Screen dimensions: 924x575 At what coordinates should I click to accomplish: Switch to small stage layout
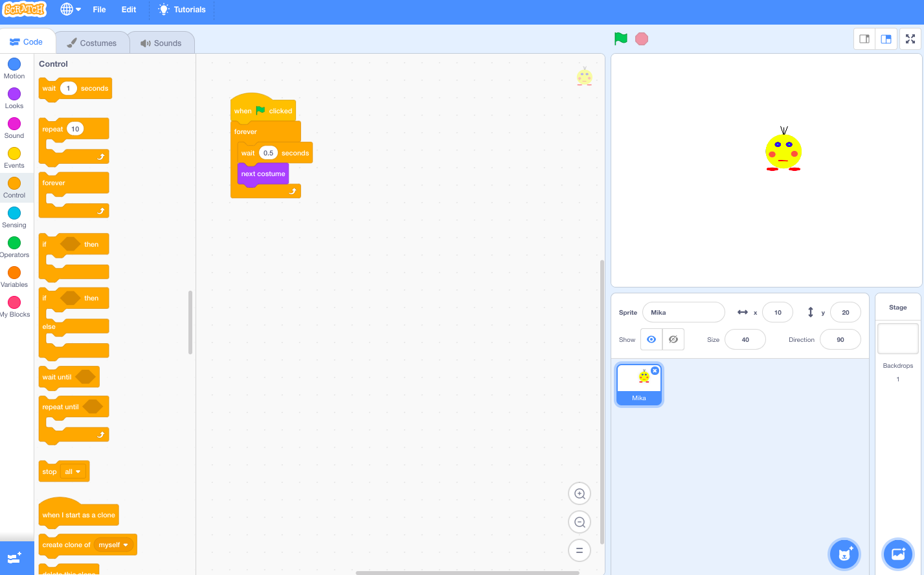pos(864,39)
